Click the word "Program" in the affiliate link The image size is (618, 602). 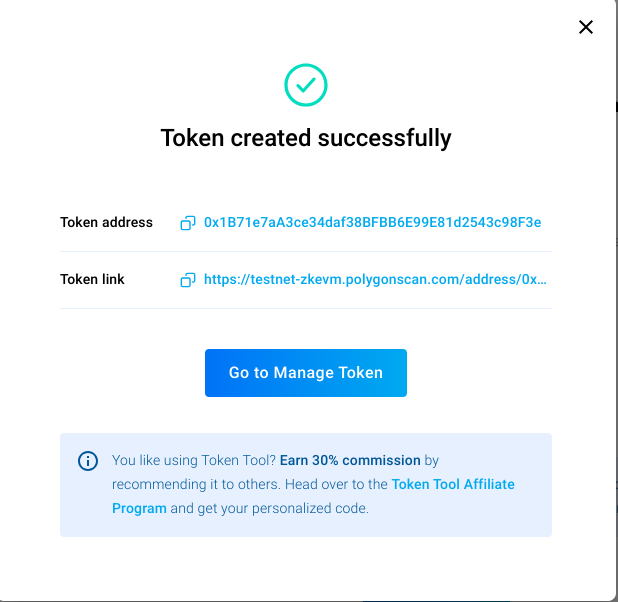tap(139, 508)
